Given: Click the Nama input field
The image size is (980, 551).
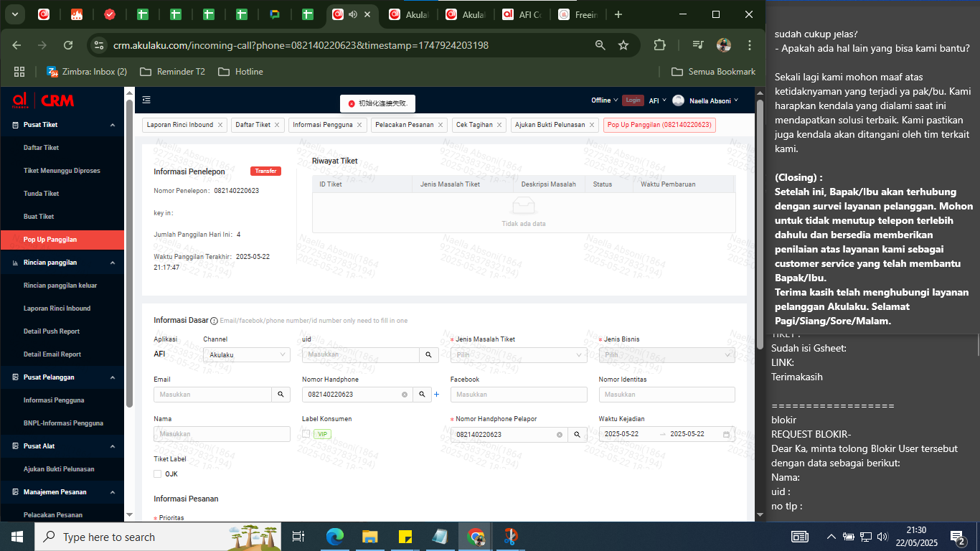Looking at the screenshot, I should [x=222, y=434].
